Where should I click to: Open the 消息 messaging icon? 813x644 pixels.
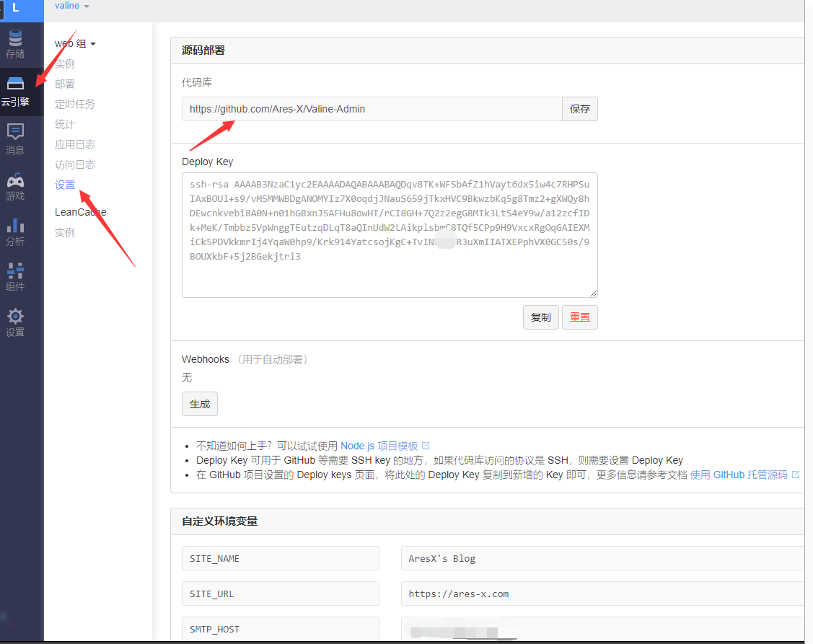[15, 139]
